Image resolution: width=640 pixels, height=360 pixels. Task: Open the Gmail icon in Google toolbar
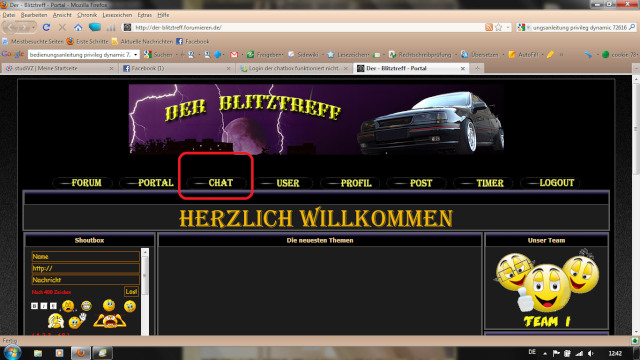(234, 54)
